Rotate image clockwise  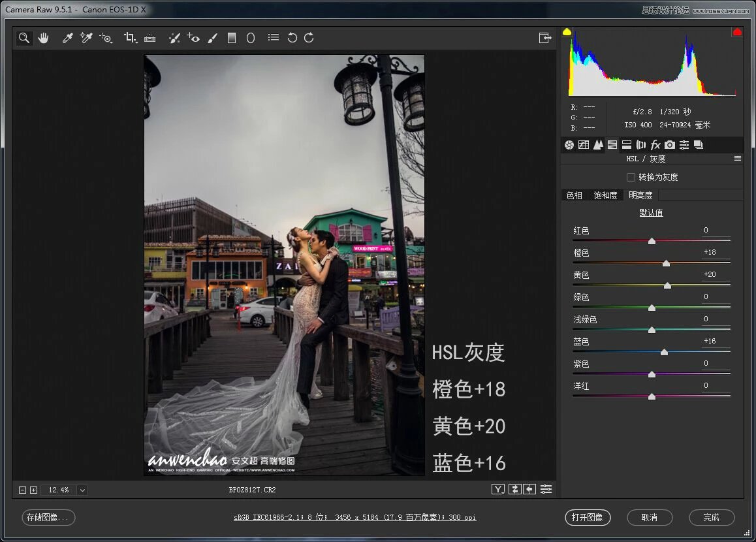click(x=309, y=38)
